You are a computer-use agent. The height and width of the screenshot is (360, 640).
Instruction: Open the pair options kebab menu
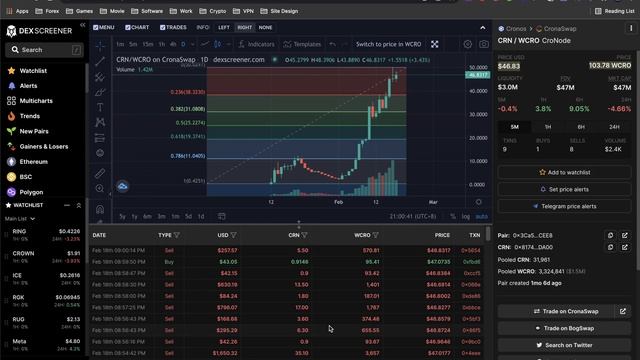tap(631, 29)
